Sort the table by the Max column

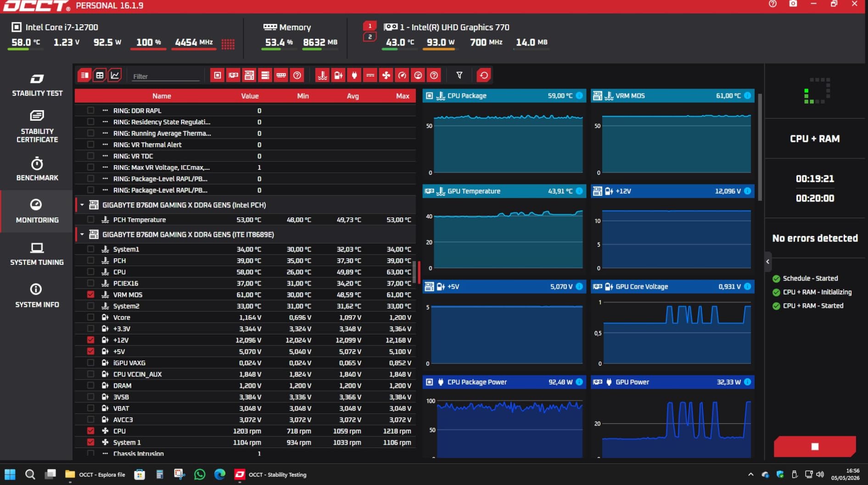tap(403, 96)
